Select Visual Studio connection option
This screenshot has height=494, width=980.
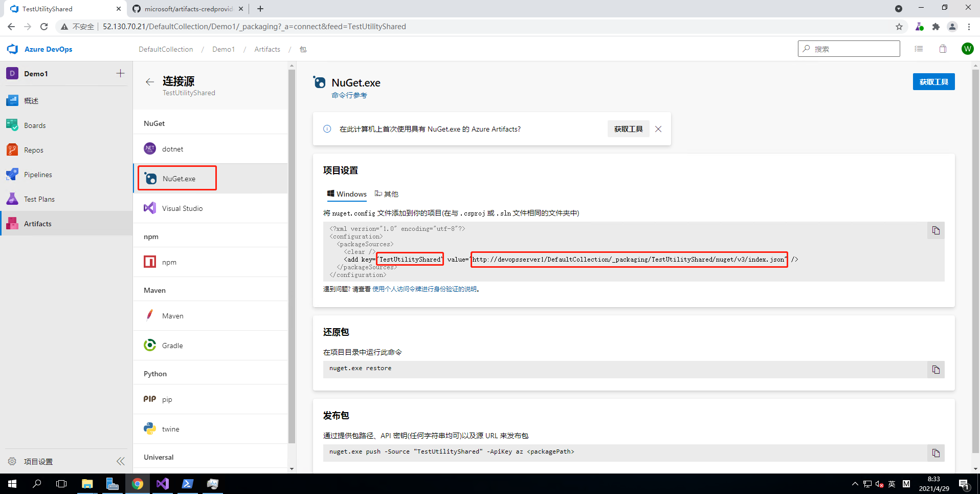(210, 208)
